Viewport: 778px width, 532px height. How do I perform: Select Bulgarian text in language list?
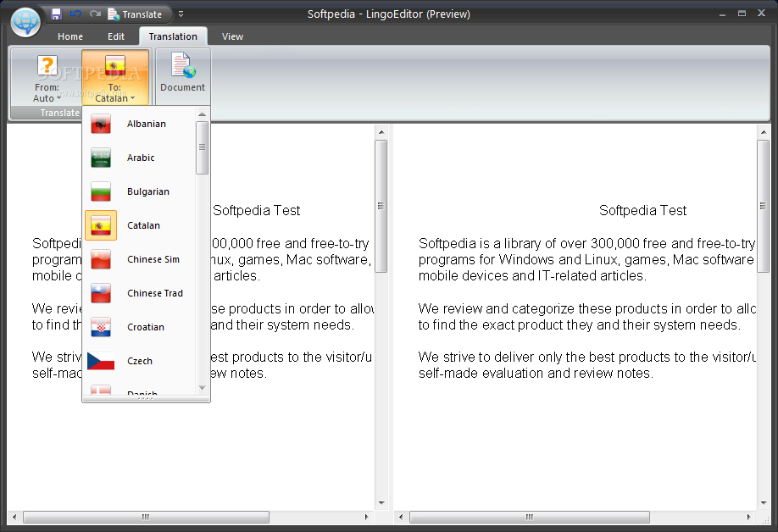pos(147,191)
